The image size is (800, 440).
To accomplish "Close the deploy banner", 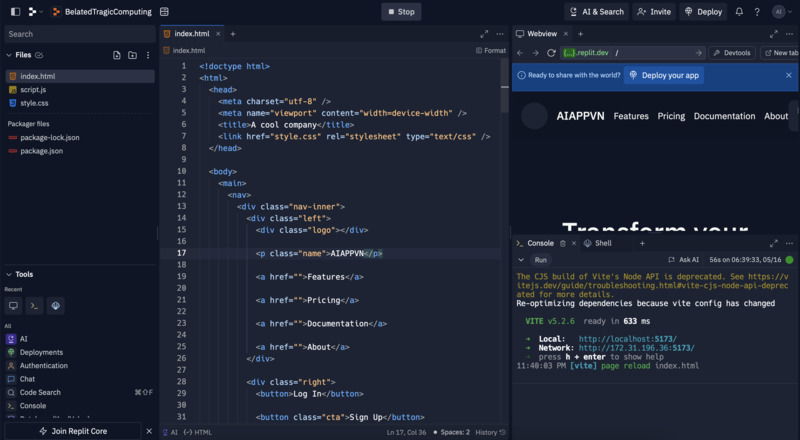I will point(789,75).
